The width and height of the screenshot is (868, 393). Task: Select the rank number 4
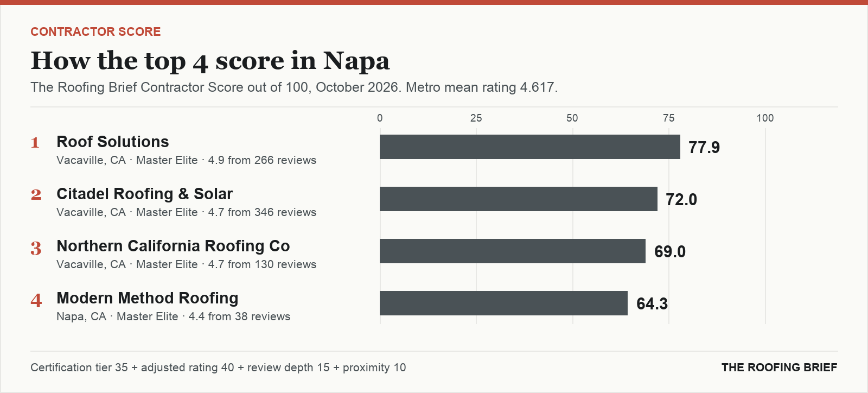(x=36, y=300)
